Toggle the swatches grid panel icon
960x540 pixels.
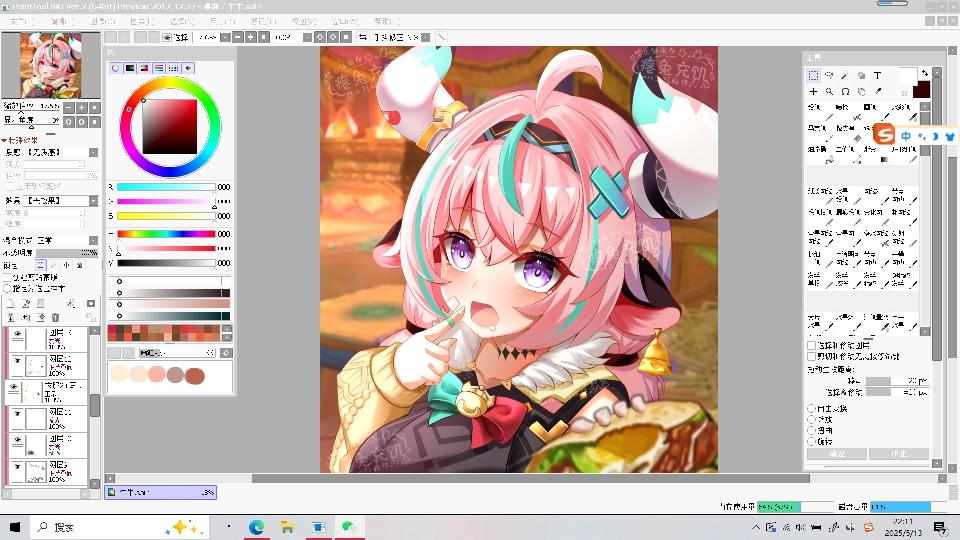point(173,68)
